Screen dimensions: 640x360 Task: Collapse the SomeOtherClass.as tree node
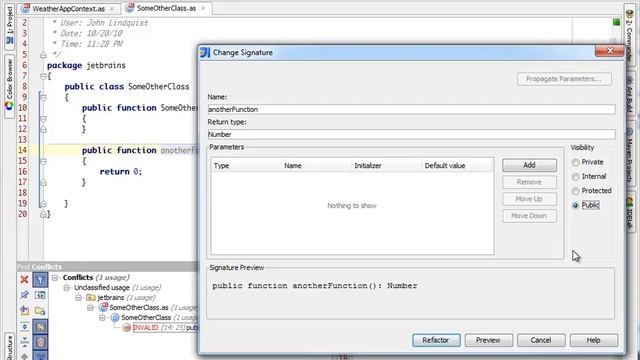(91, 307)
